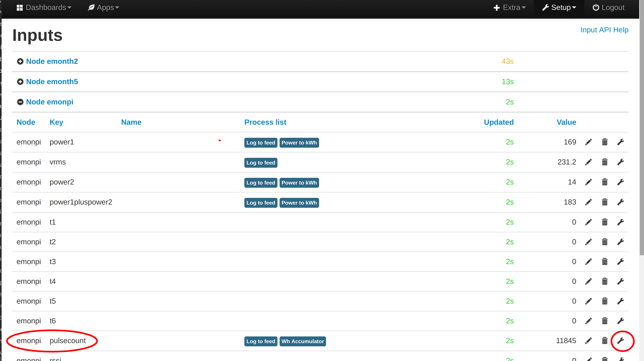Click the Key column header
Image resolution: width=644 pixels, height=361 pixels.
(x=56, y=122)
